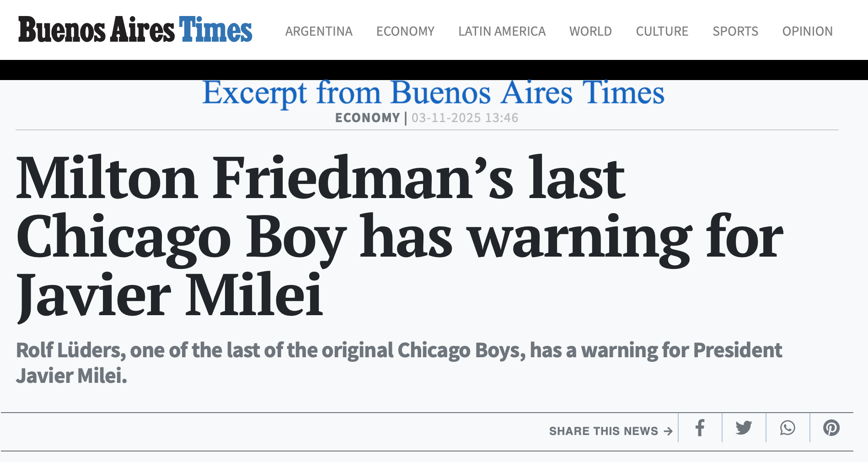Click the 'Share this news' label
This screenshot has height=462, width=868.
[x=603, y=431]
